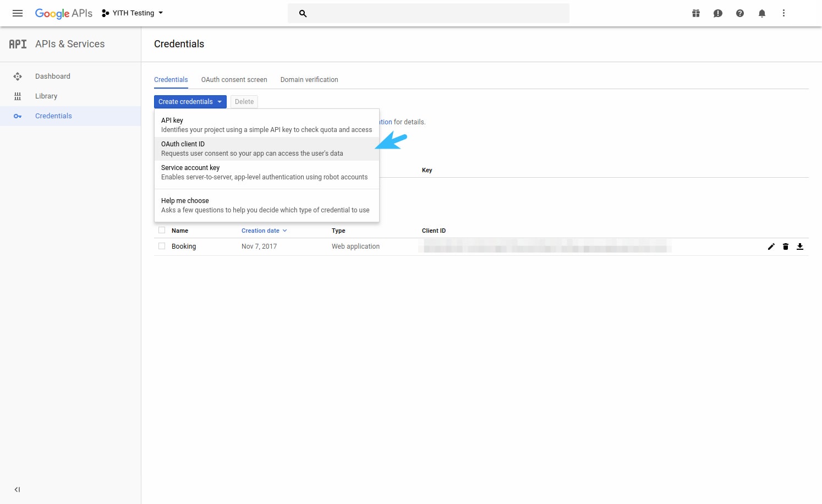Click the Dashboard sidebar icon

18,76
